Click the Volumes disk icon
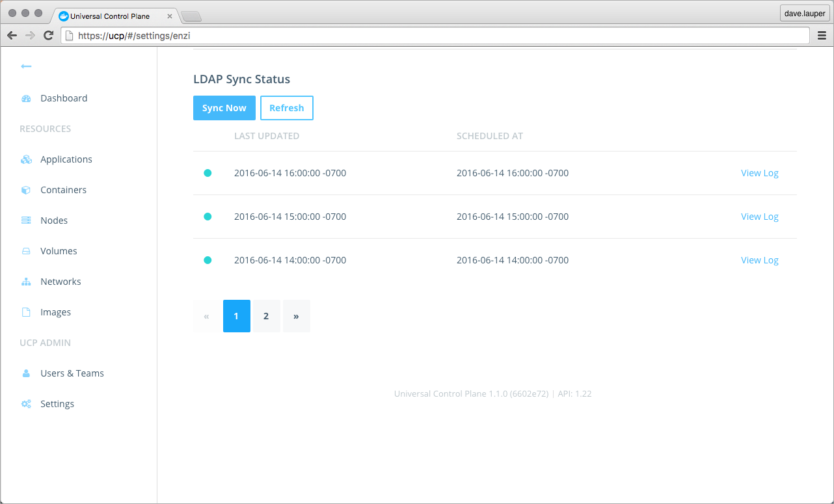This screenshot has height=504, width=834. [x=26, y=252]
